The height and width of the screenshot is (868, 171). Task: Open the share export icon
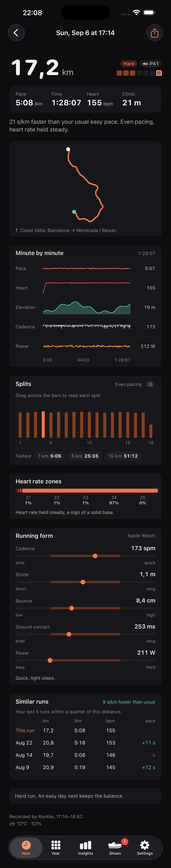154,33
